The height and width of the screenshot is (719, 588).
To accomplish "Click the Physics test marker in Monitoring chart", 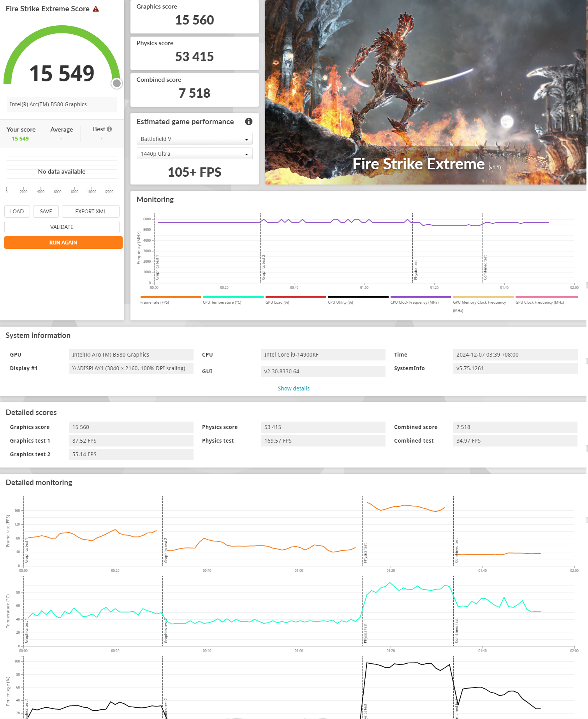I will (x=415, y=270).
